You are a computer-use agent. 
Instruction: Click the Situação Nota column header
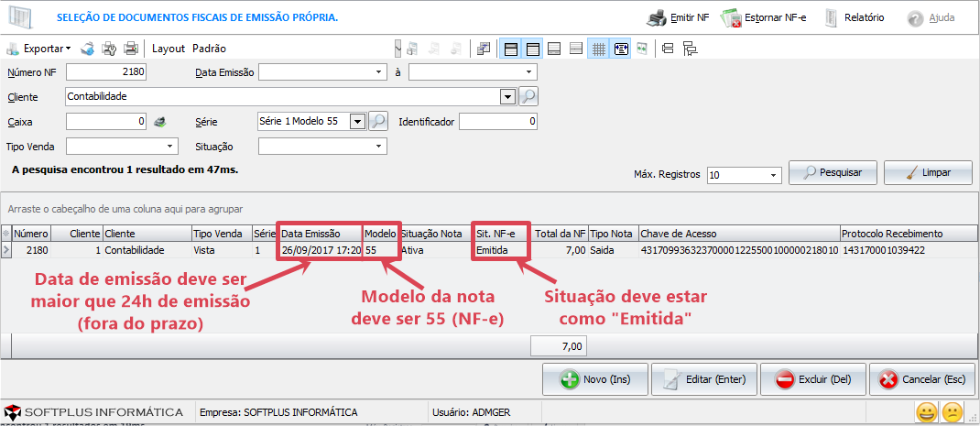(x=436, y=234)
